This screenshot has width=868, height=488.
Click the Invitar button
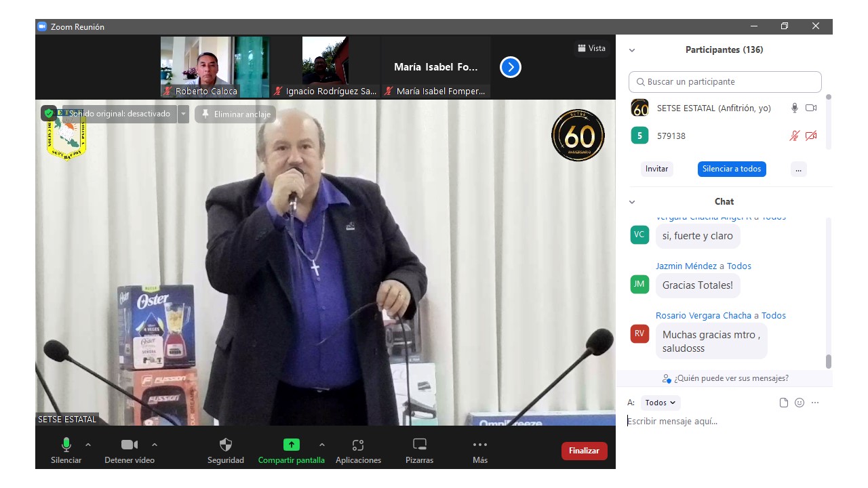pyautogui.click(x=656, y=169)
